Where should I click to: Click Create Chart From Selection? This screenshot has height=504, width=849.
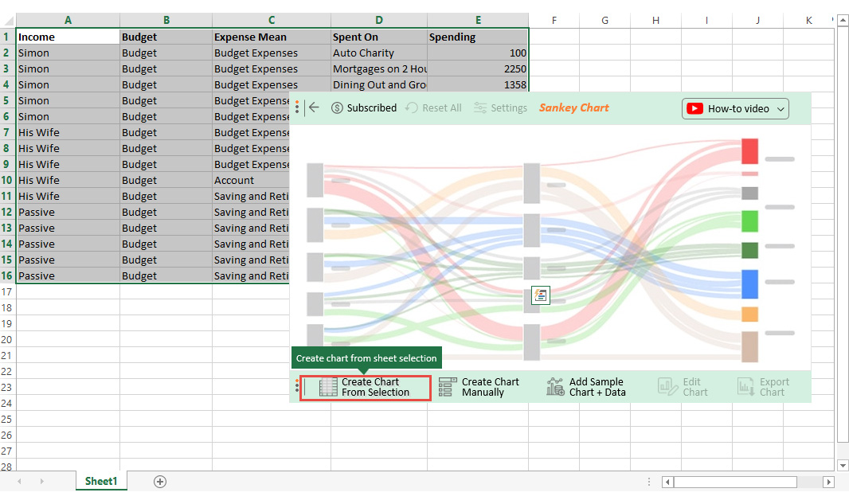pos(366,388)
